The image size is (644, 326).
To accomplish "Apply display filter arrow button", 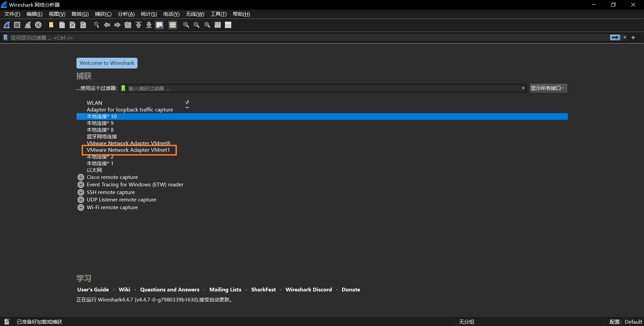I will click(x=615, y=38).
